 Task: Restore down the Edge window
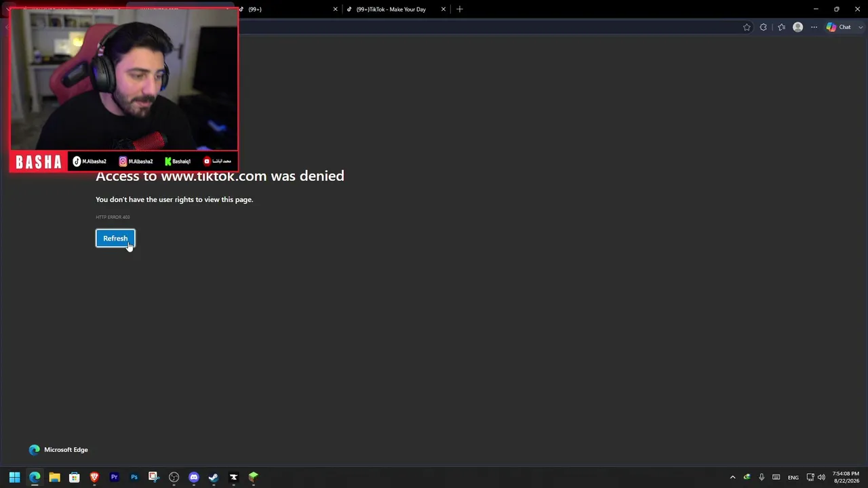(x=836, y=9)
